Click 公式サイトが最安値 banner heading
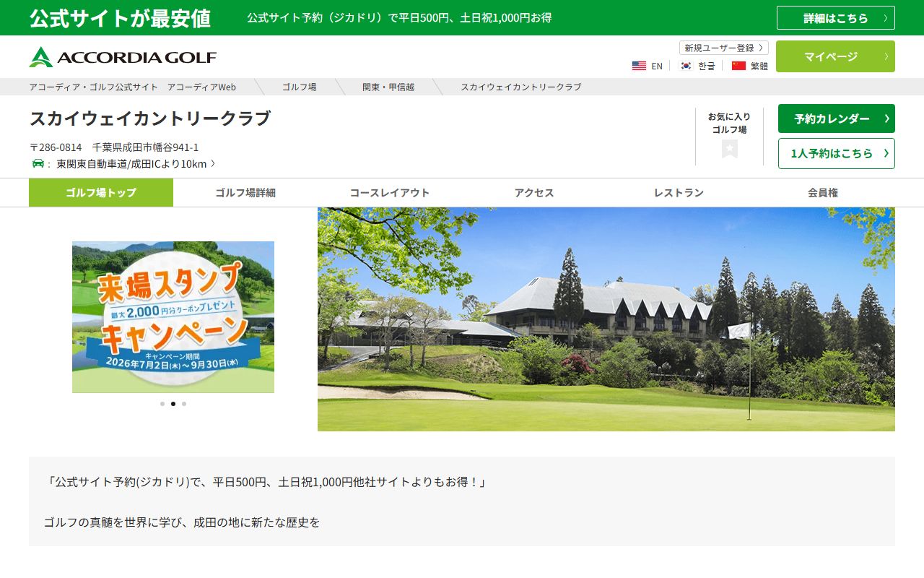Screen dimensions: 924x578 click(x=120, y=18)
